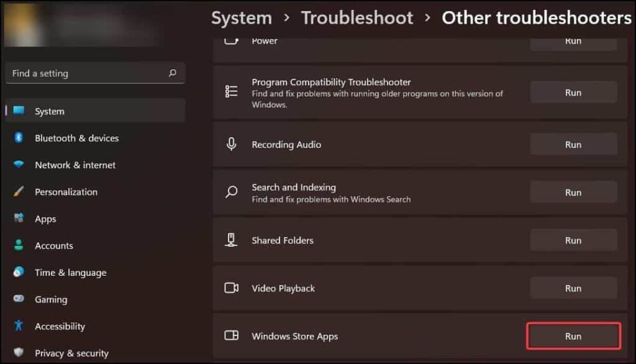The height and width of the screenshot is (364, 636).
Task: Select Apps in the sidebar
Action: point(45,219)
